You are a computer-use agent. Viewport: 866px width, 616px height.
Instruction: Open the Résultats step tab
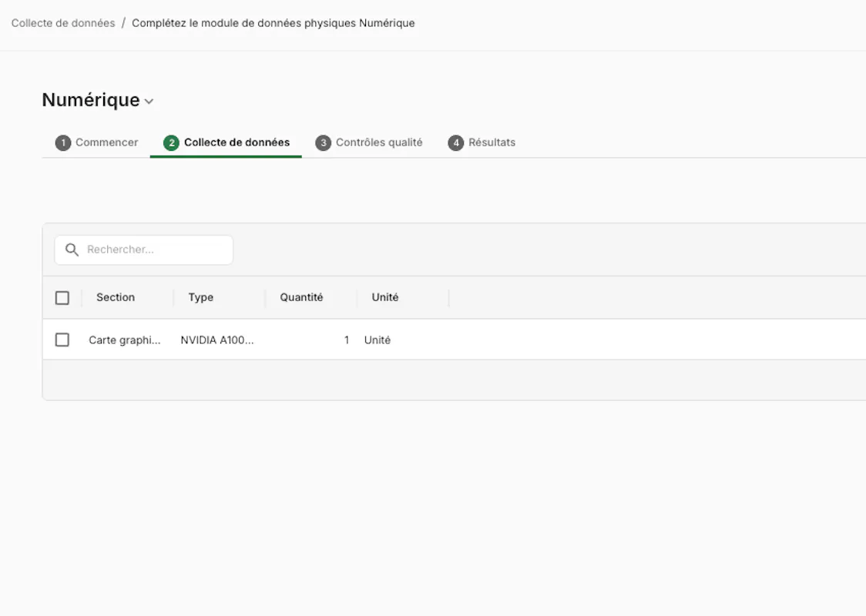tap(482, 142)
